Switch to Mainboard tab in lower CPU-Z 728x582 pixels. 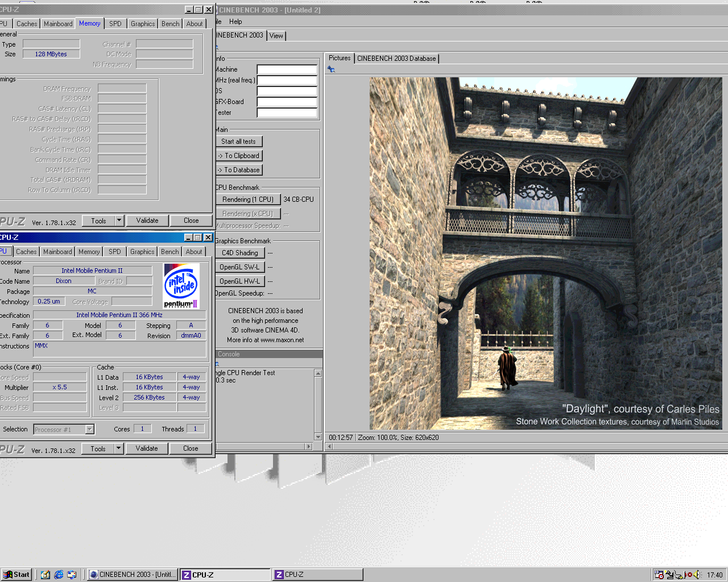point(57,252)
